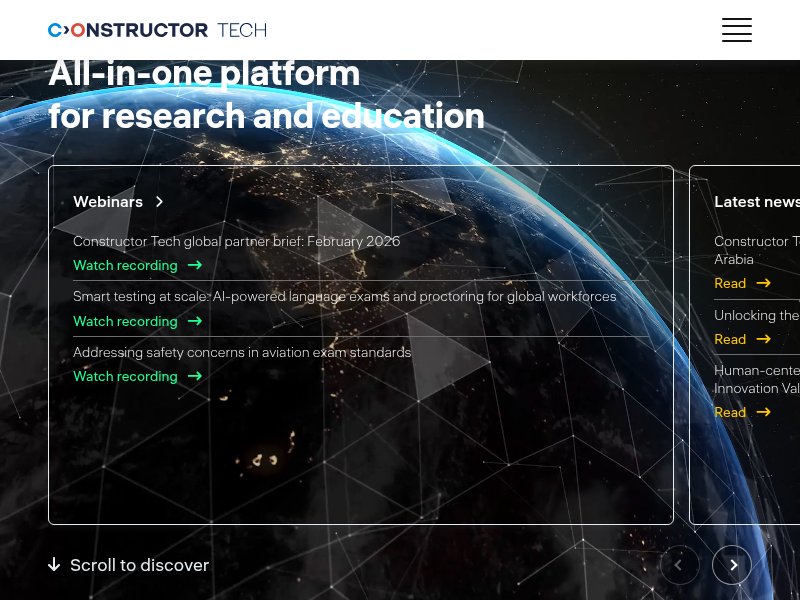Image resolution: width=800 pixels, height=600 pixels.
Task: Expand Webinars using the chevron
Action: 159,202
